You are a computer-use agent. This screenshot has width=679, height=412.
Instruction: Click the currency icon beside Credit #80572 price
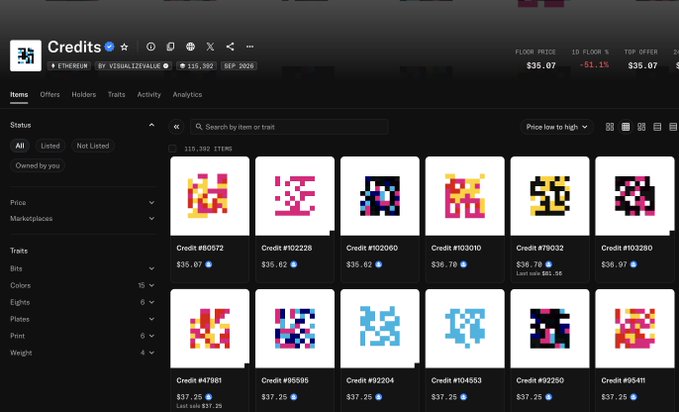coord(209,264)
